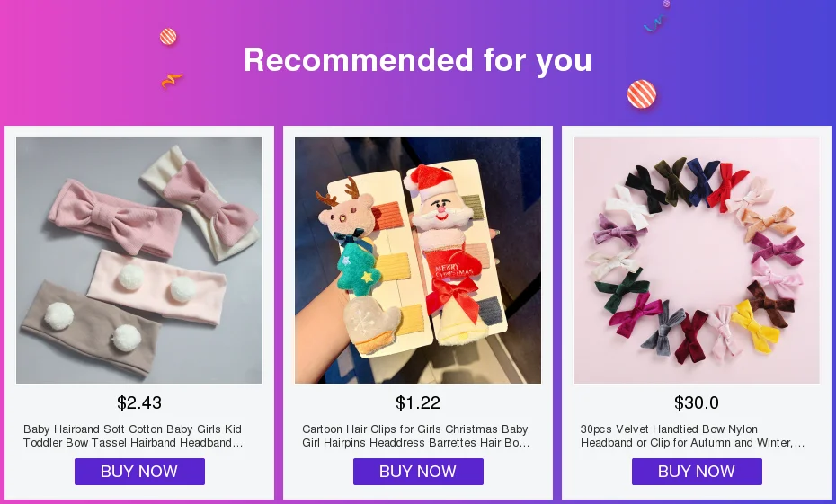Click the Santa Claus clip in the photo
The height and width of the screenshot is (504, 836).
pyautogui.click(x=439, y=201)
